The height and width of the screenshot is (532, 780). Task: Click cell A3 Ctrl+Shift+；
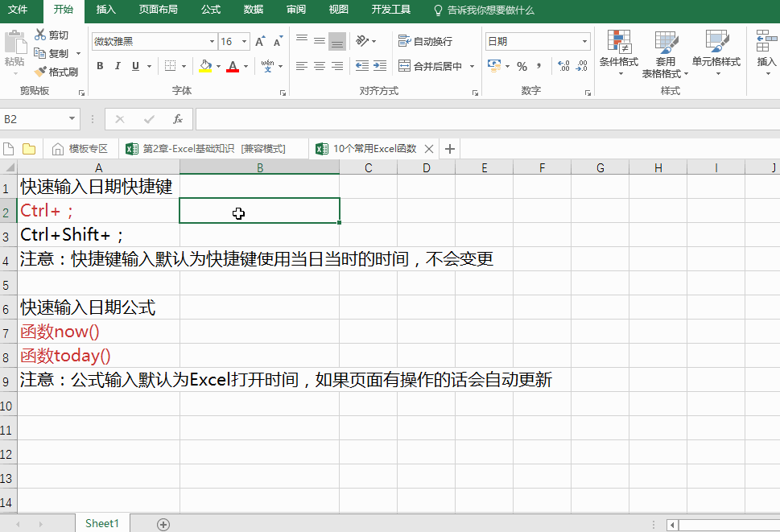pos(98,235)
